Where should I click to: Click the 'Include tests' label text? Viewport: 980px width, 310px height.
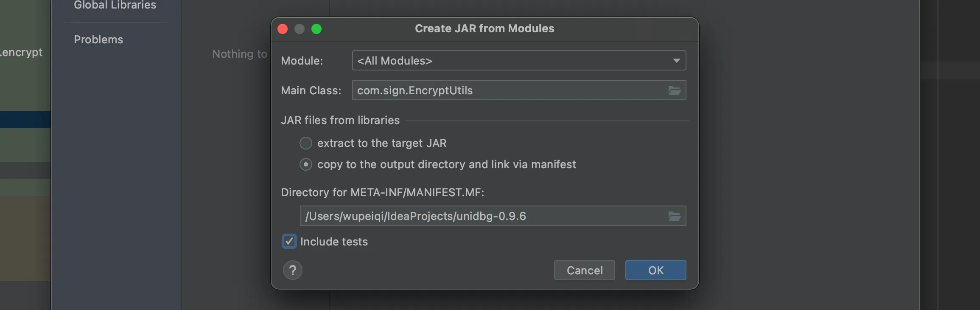pyautogui.click(x=334, y=242)
